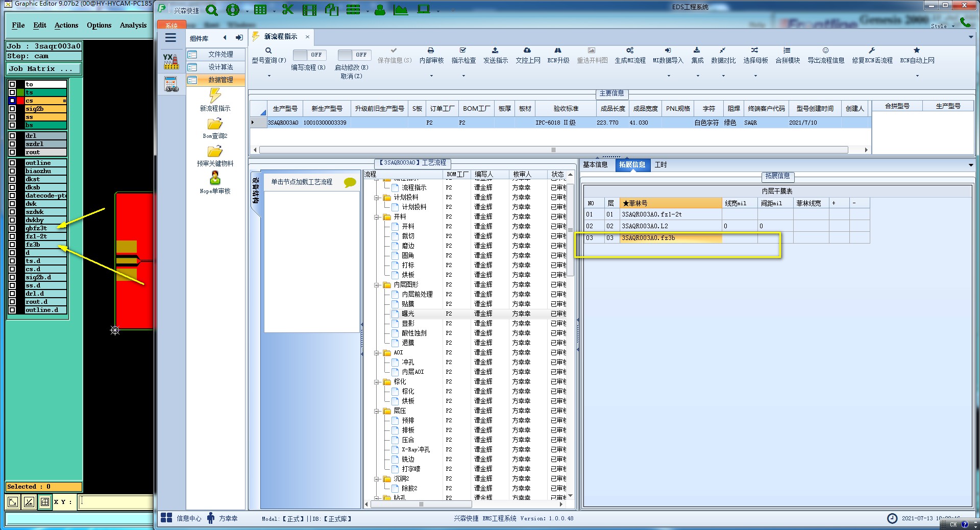Viewport: 980px width, 530px height.
Task: Click the green table grid icon
Action: [x=260, y=10]
